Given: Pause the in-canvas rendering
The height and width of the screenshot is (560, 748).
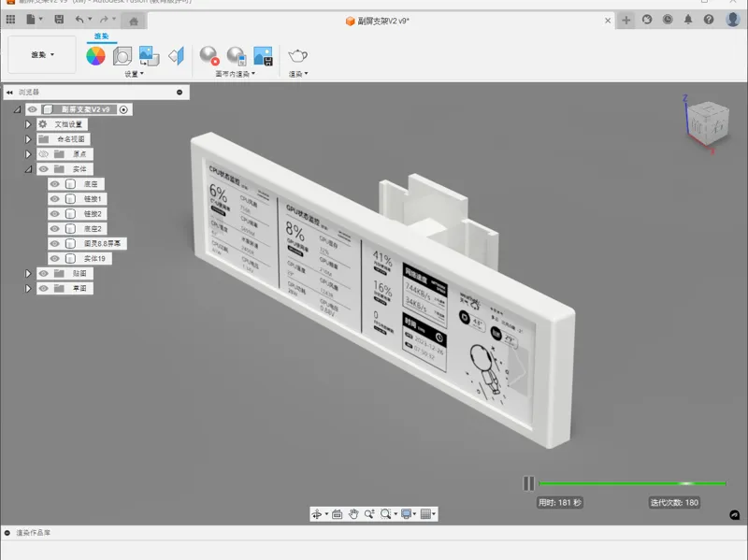Looking at the screenshot, I should pyautogui.click(x=528, y=483).
